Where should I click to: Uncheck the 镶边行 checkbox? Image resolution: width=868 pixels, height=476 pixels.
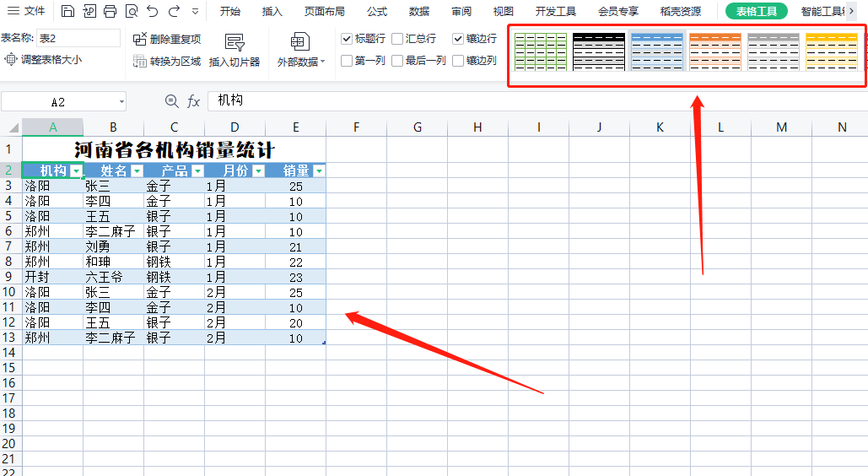click(x=458, y=39)
